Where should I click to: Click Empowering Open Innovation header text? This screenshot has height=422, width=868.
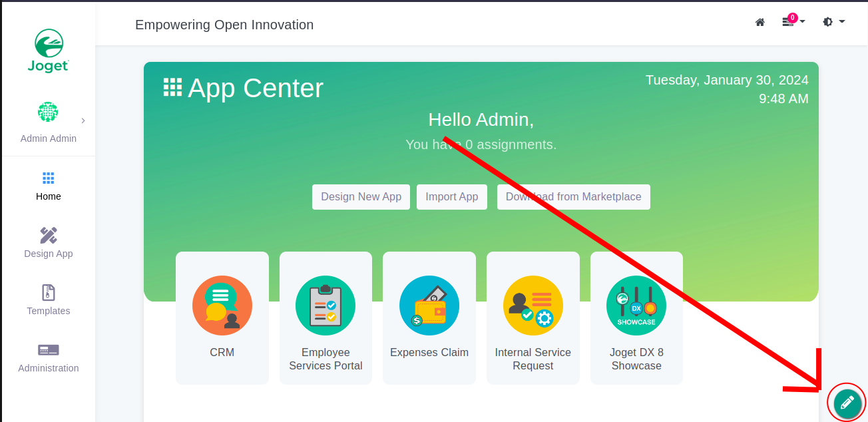(224, 25)
